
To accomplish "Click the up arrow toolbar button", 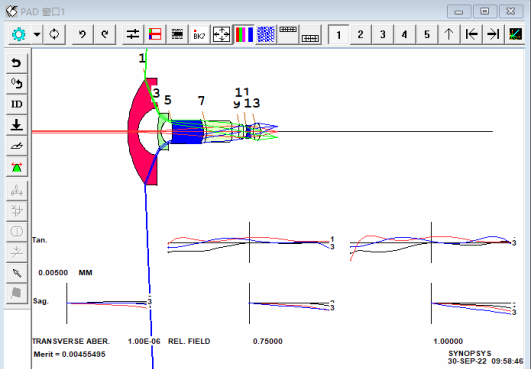I will click(x=449, y=35).
